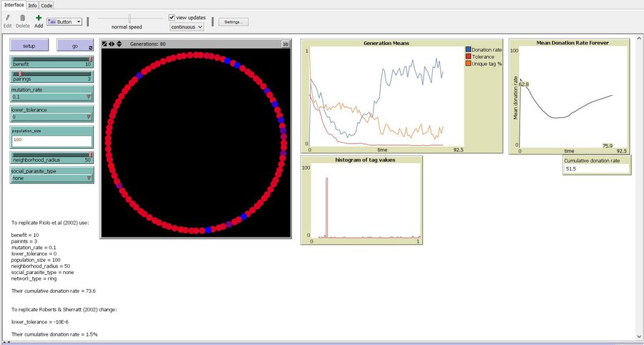644x345 pixels.
Task: Open the continuous update mode dropdown
Action: pyautogui.click(x=187, y=26)
